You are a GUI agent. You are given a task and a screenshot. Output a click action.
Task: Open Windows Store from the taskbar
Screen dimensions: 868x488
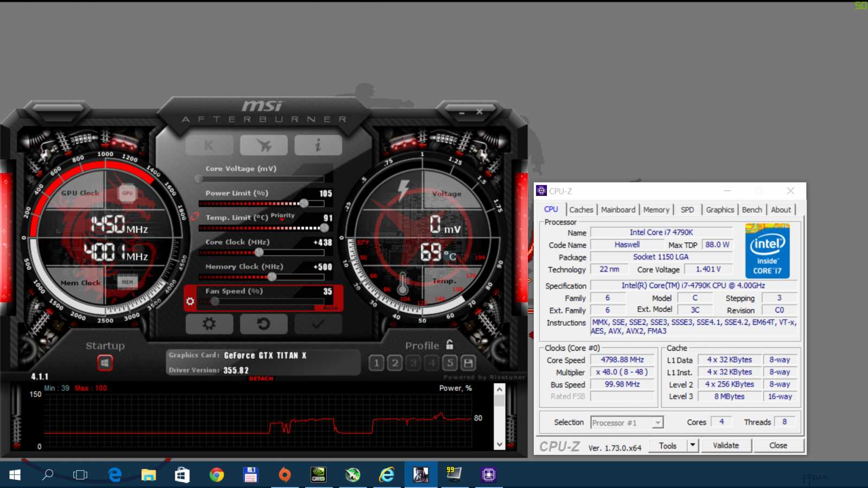click(182, 475)
